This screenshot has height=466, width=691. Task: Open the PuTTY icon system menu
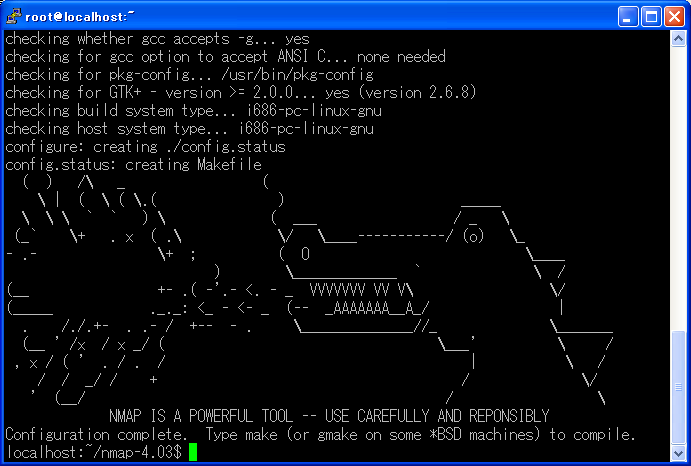tap(14, 16)
